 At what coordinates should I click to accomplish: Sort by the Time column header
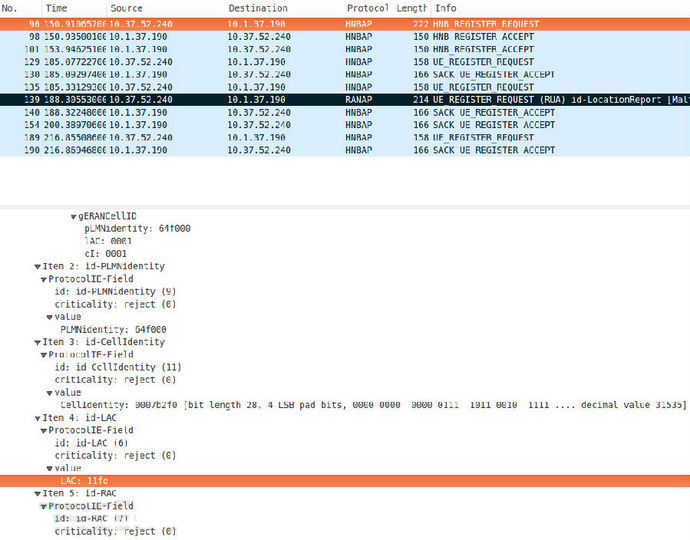(x=74, y=8)
